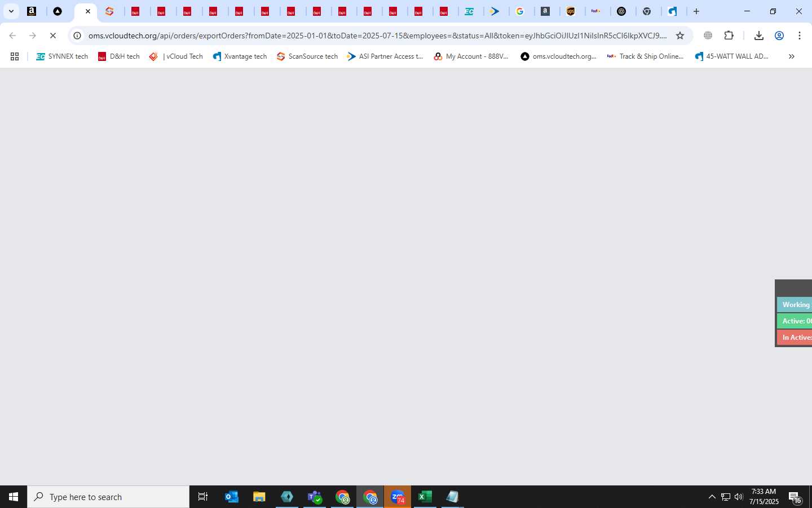The image size is (812, 508).
Task: Go forward to the next page
Action: pos(33,36)
